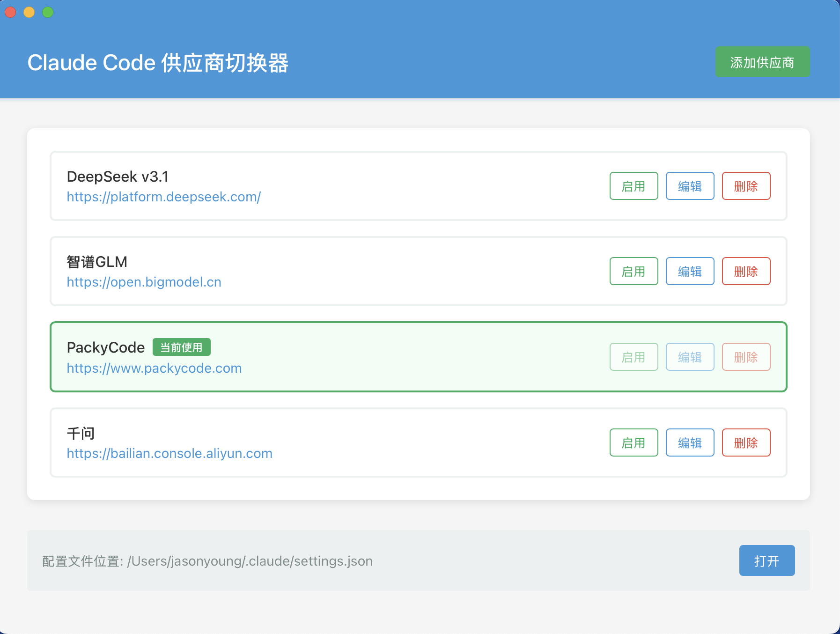Viewport: 840px width, 634px height.
Task: Delete the DeepSeek v3.1 provider
Action: (746, 186)
